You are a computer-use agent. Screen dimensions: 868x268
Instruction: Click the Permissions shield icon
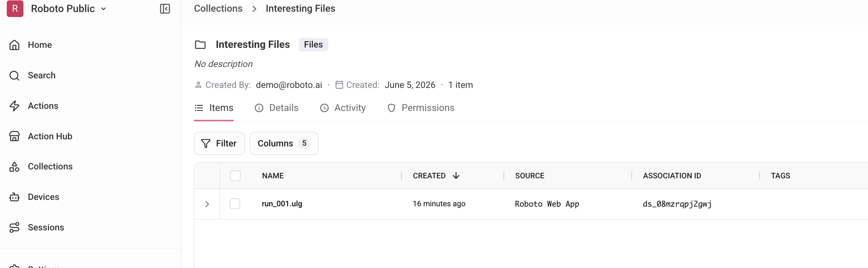pos(391,108)
